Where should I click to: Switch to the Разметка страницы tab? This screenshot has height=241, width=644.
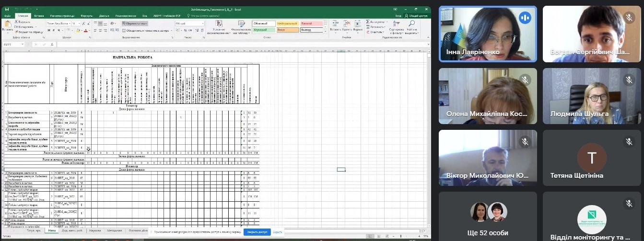[x=62, y=16]
